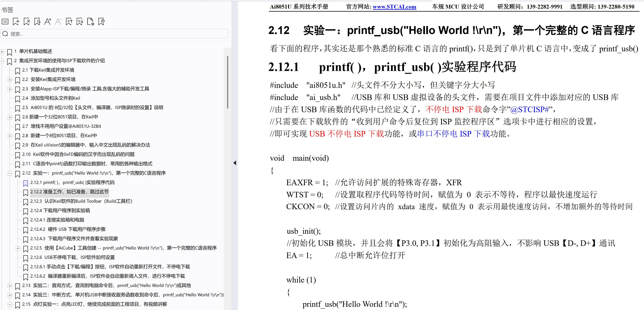Expand chapter 1 单片机基础概述
Viewport: 644px width, 310px height.
pos(2,52)
